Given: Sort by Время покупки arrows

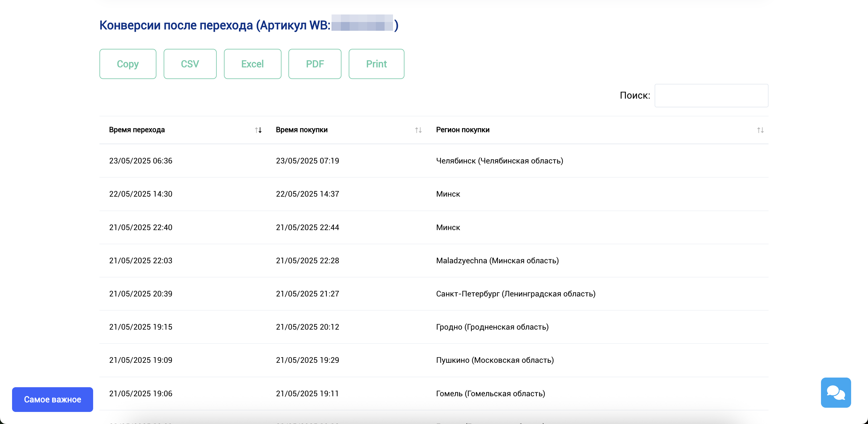Looking at the screenshot, I should coord(418,130).
